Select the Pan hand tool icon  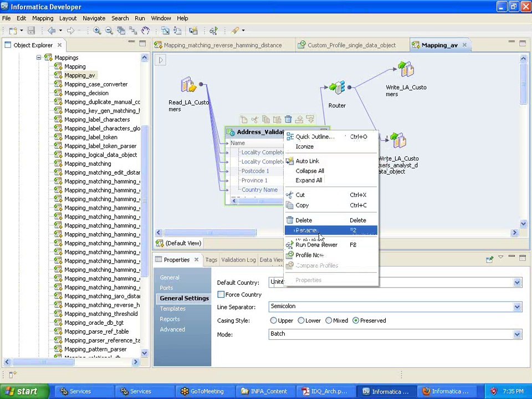[x=145, y=30]
